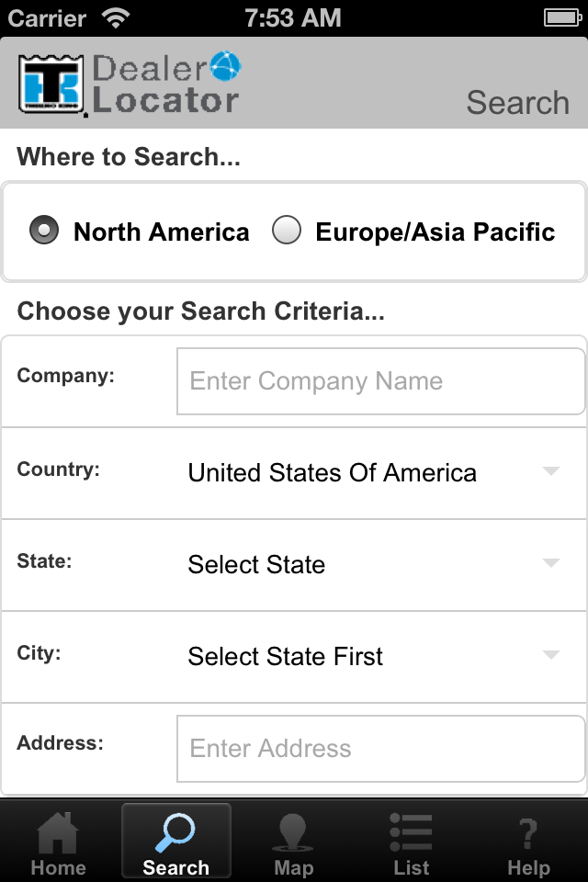Tap the List tab label
The image size is (588, 882).
click(x=411, y=867)
